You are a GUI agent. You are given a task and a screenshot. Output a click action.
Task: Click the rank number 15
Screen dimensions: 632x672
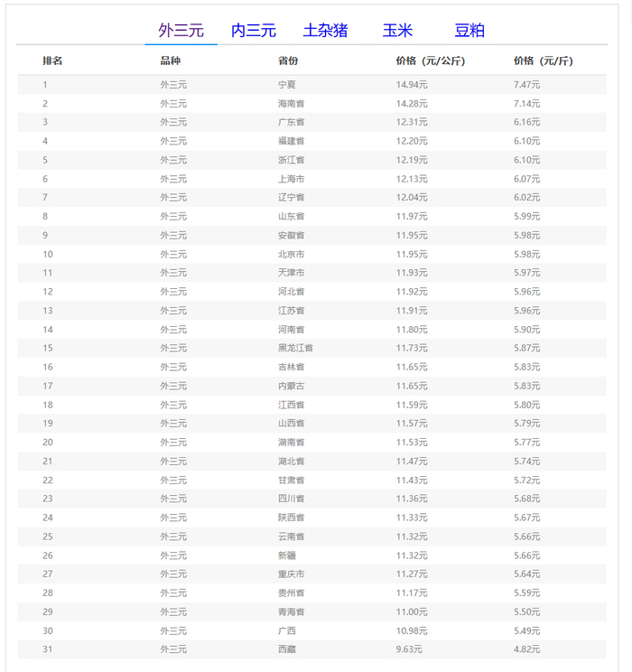click(x=48, y=348)
